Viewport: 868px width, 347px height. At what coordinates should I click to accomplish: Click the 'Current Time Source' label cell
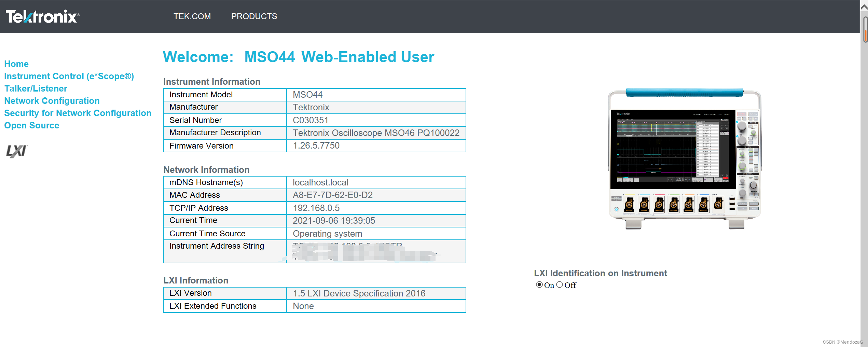point(225,234)
